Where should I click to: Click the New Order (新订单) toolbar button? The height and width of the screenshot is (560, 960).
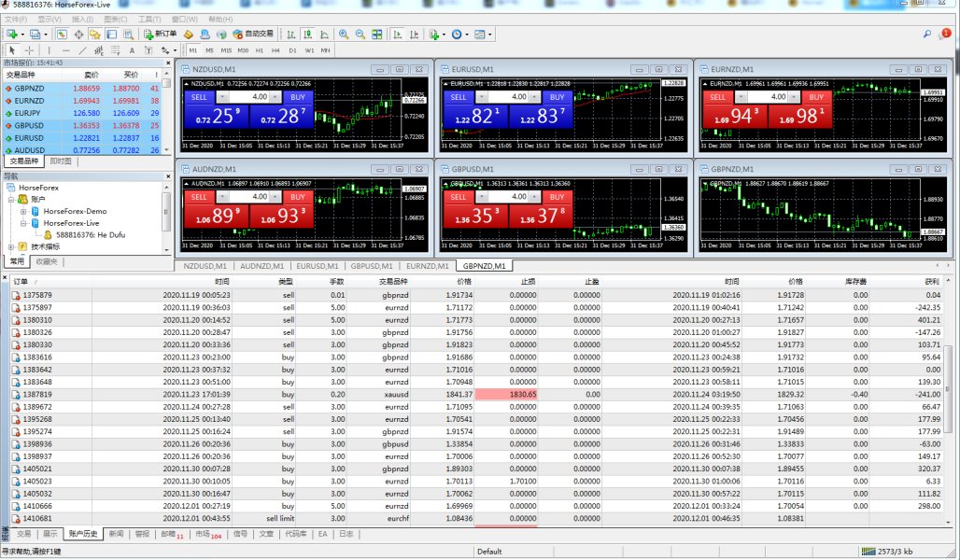160,35
